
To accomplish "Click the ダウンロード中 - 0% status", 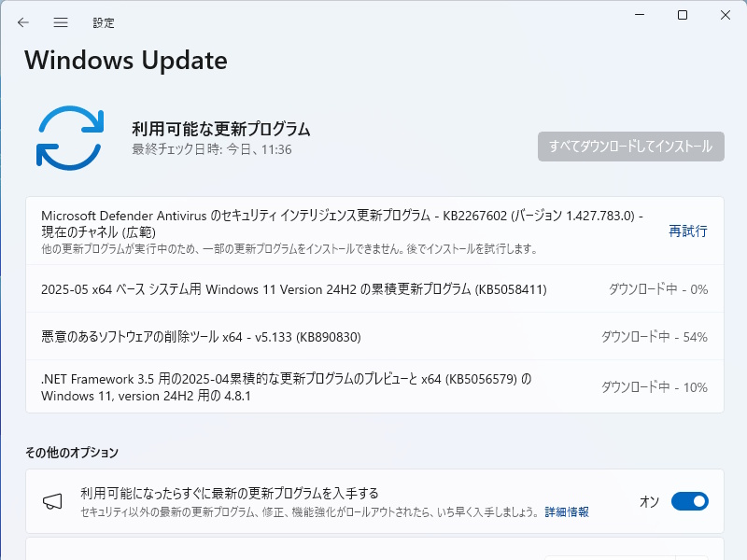I will 658,289.
